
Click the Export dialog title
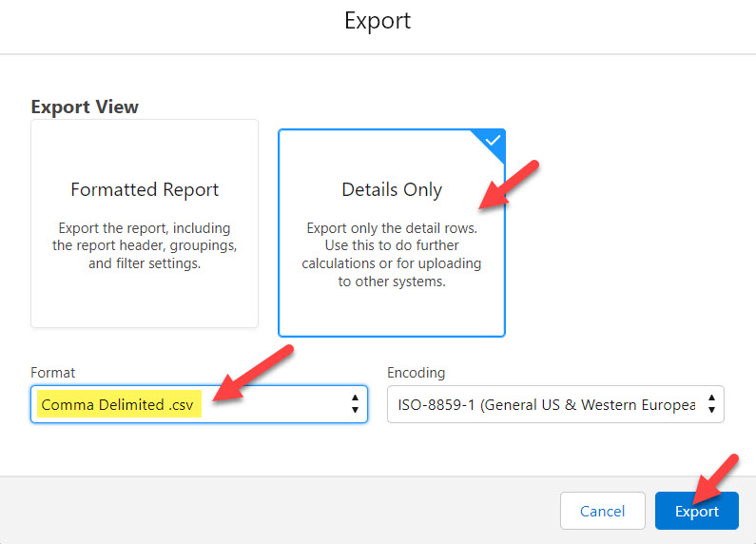pos(378,21)
